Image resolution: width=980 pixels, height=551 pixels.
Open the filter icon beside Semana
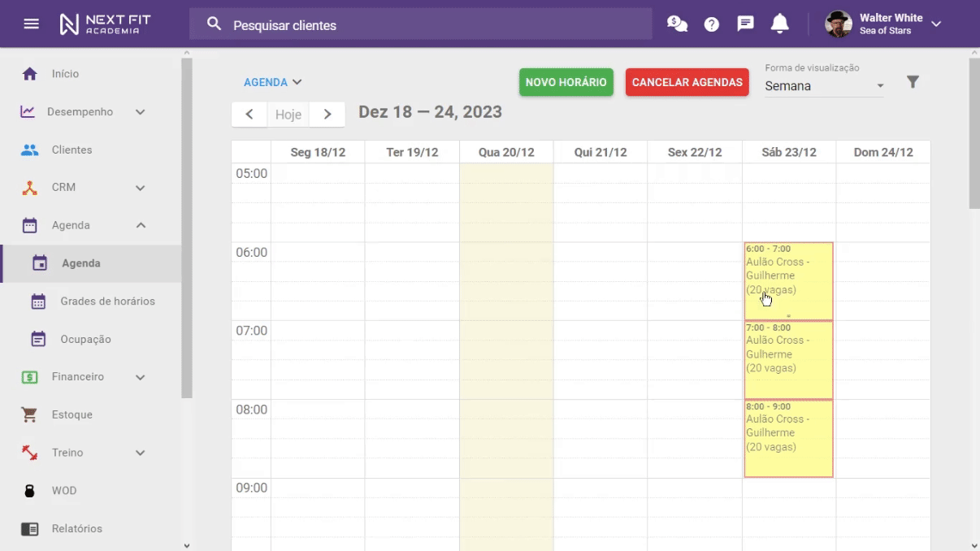(x=913, y=82)
